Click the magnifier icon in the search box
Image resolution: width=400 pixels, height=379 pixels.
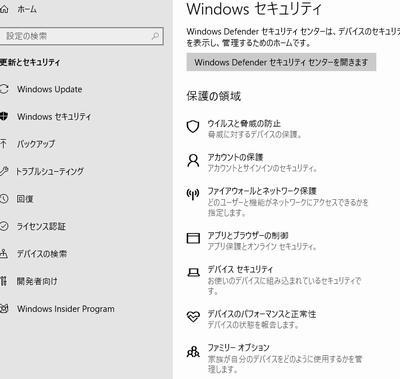(x=155, y=36)
